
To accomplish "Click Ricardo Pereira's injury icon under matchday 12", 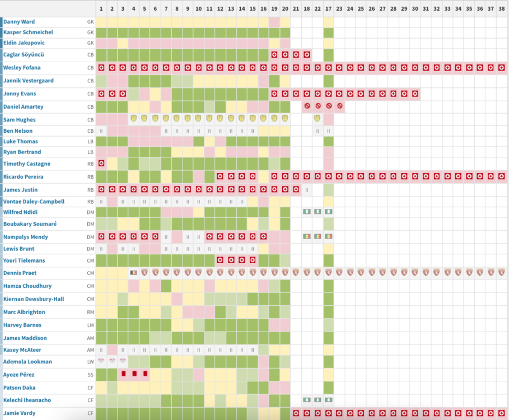I will pyautogui.click(x=220, y=176).
